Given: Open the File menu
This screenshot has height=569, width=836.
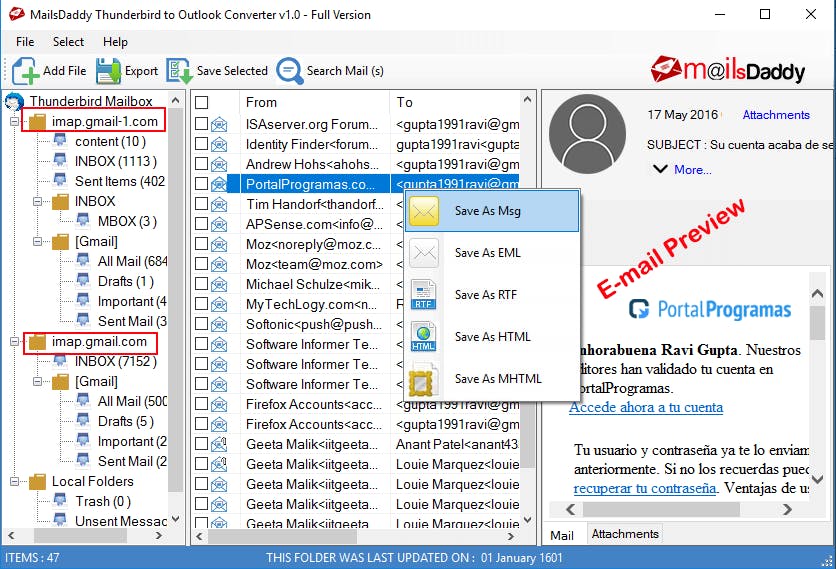Looking at the screenshot, I should (x=25, y=42).
